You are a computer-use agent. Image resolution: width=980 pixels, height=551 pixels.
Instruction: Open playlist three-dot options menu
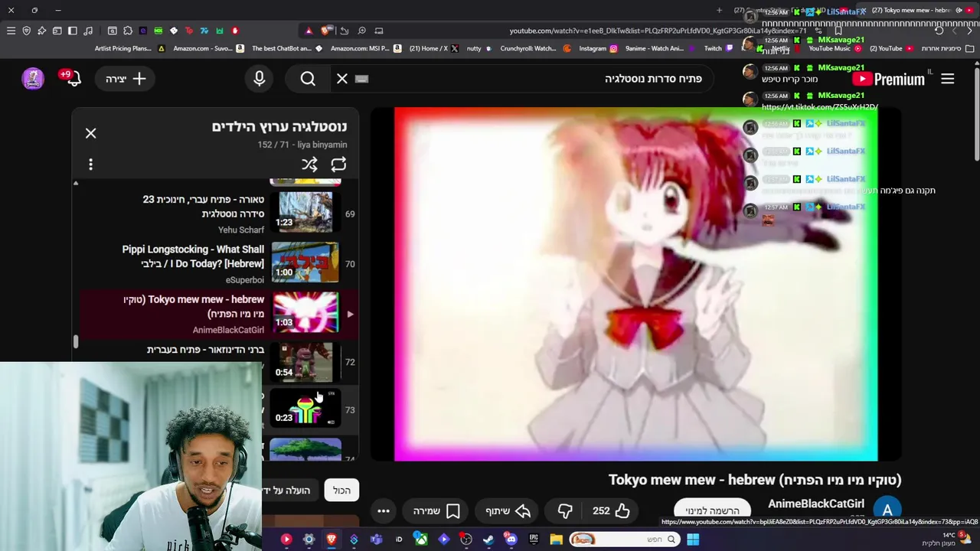(x=90, y=165)
